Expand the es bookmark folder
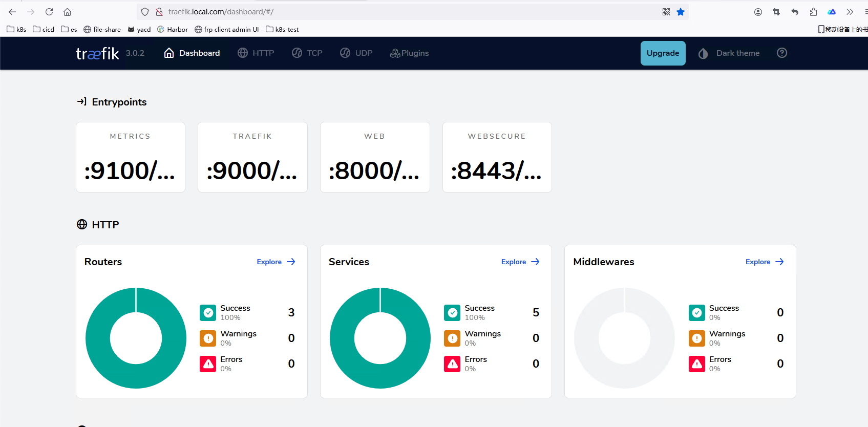This screenshot has width=868, height=427. [69, 29]
